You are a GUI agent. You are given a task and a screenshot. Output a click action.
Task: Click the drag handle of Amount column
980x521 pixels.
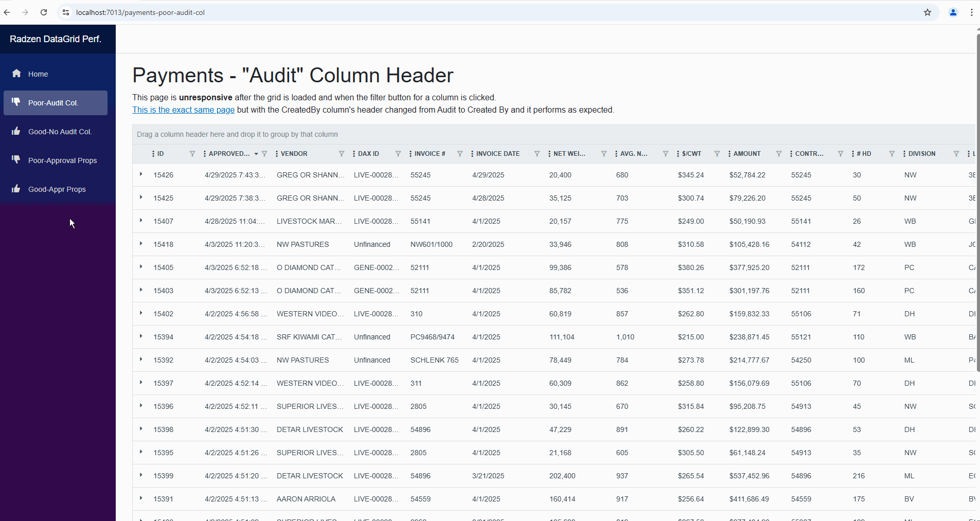click(x=729, y=154)
